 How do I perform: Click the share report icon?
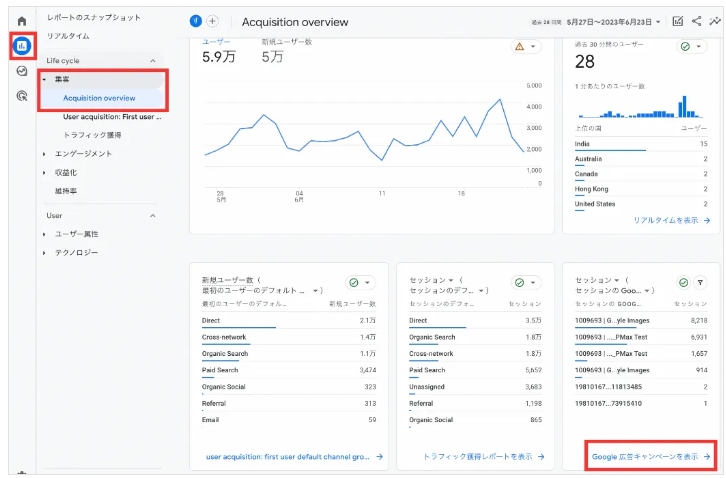[696, 21]
